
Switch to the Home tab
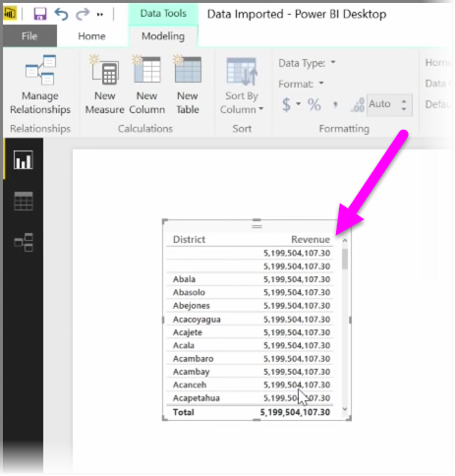(x=91, y=36)
